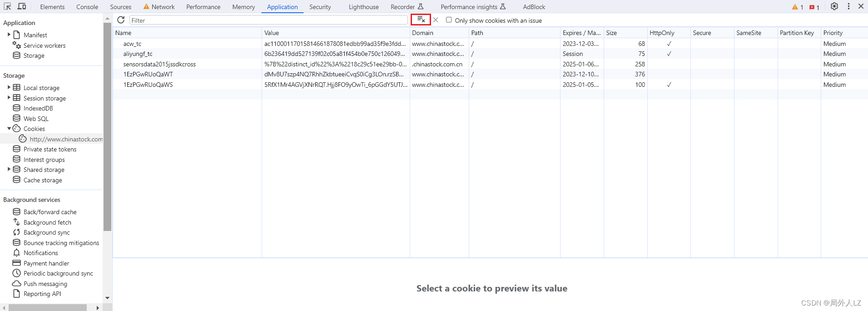Select the aliyungf_tc cookie row
Image resolution: width=868 pixels, height=311 pixels.
click(x=490, y=54)
